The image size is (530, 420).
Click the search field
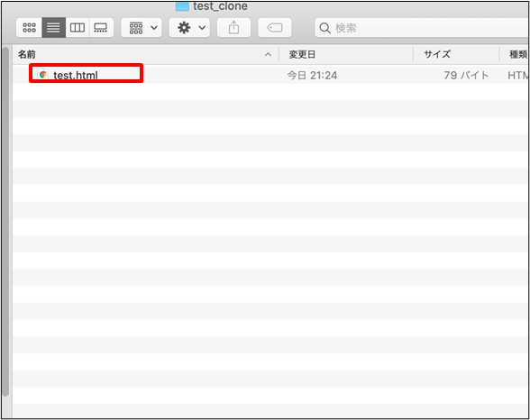tap(422, 28)
